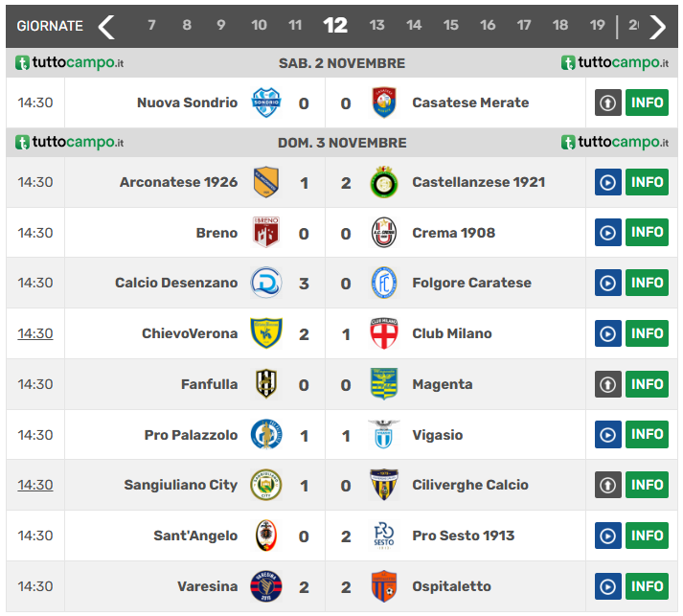The width and height of the screenshot is (683, 616).
Task: Click upload icon for Nuova Sondrio match
Action: [608, 103]
